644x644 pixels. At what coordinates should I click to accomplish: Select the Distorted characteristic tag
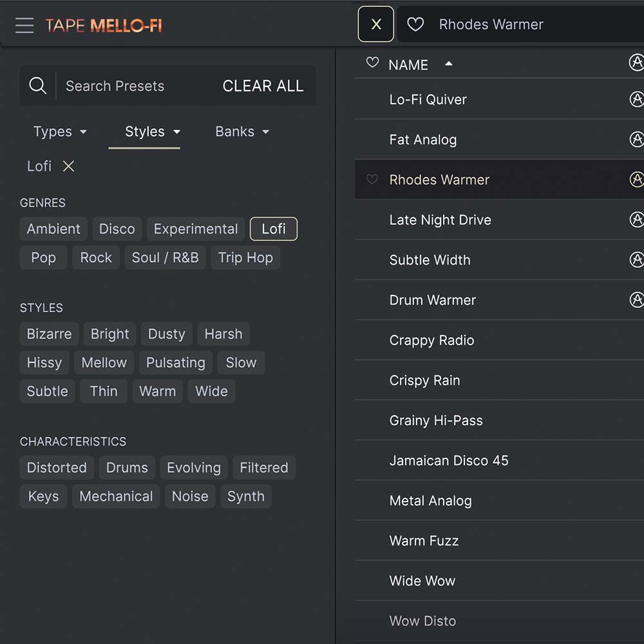click(57, 468)
